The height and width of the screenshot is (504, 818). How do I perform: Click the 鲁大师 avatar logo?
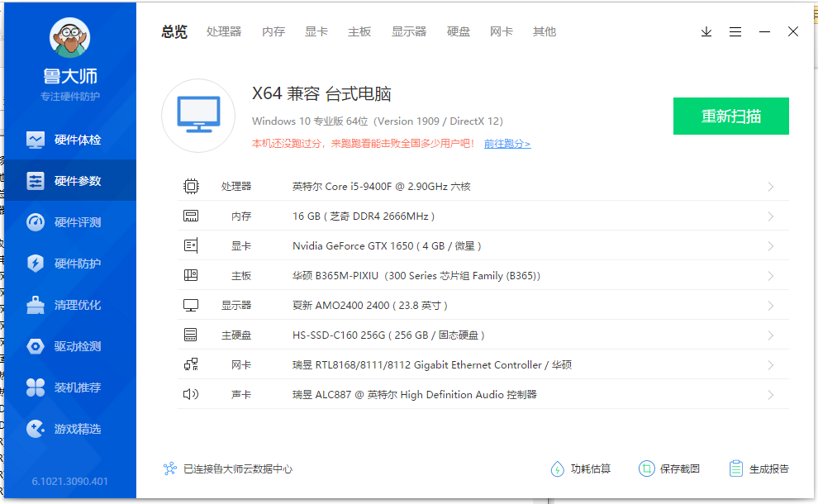(x=69, y=40)
